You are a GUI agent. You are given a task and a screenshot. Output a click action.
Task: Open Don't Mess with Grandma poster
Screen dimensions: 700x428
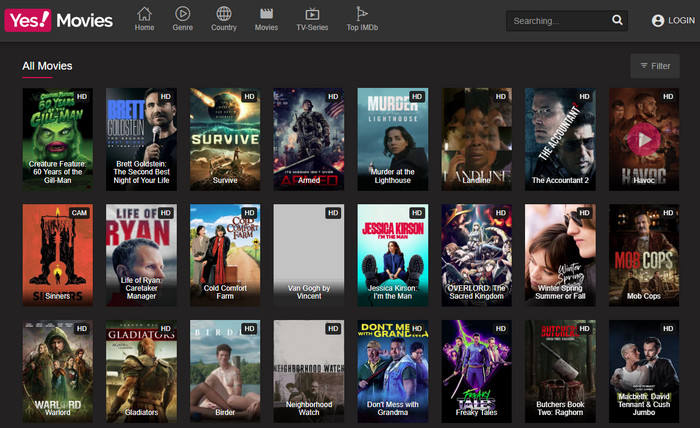point(392,371)
